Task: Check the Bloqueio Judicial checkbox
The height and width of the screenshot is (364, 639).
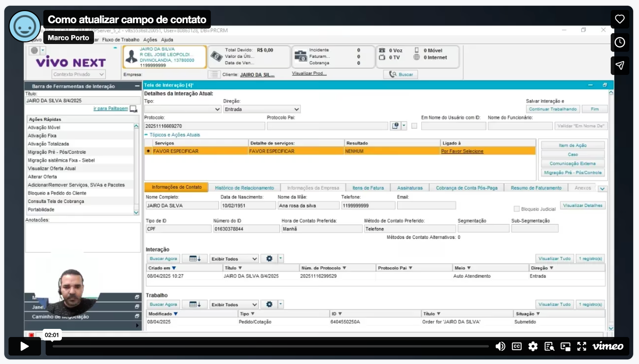Action: click(516, 209)
